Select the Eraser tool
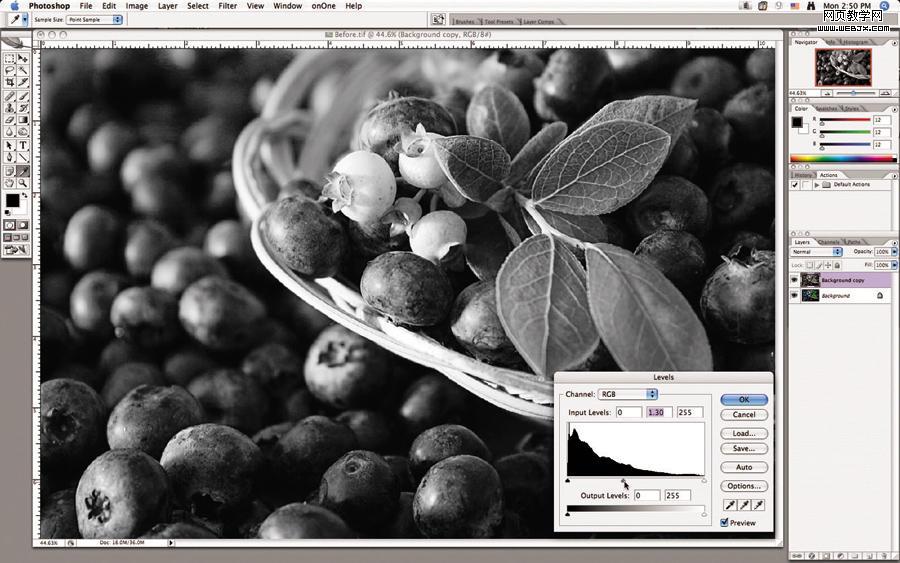 (10, 119)
